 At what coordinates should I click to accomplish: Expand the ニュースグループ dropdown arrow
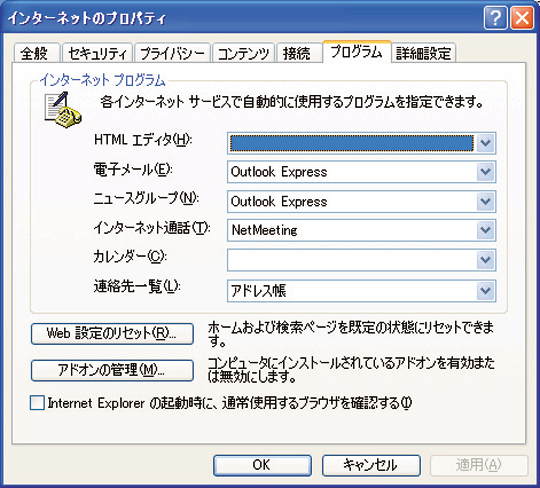pos(486,201)
